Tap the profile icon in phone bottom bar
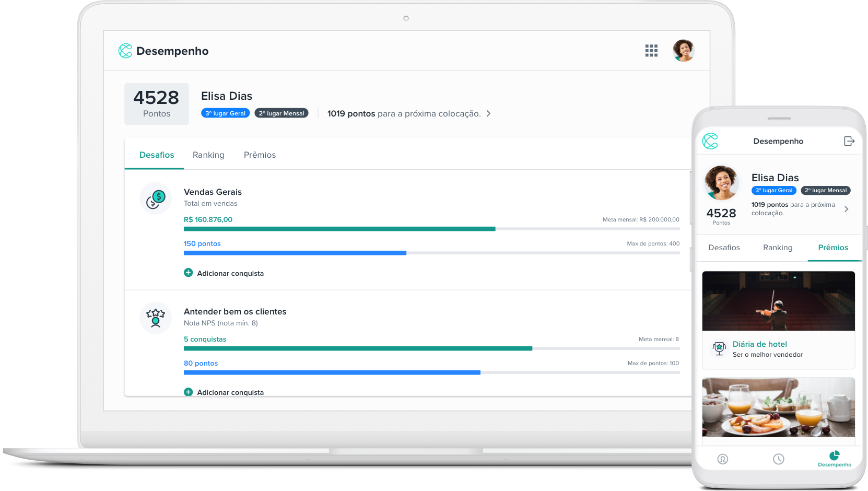868x491 pixels. (x=723, y=459)
